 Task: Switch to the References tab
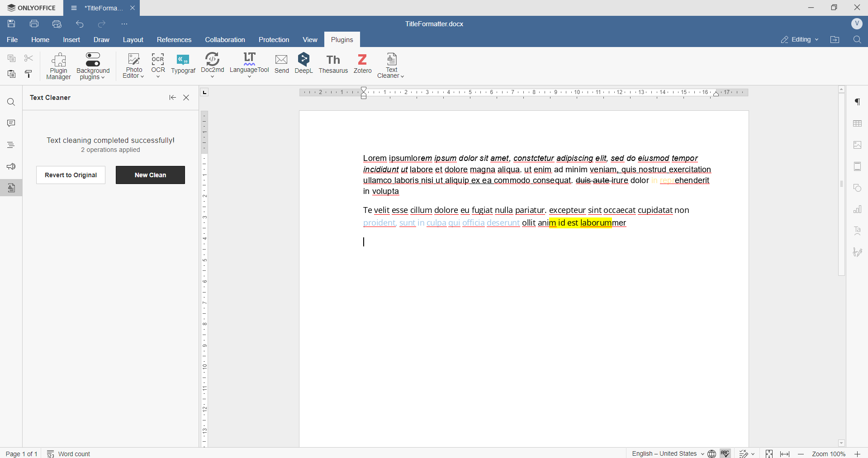[x=174, y=40]
